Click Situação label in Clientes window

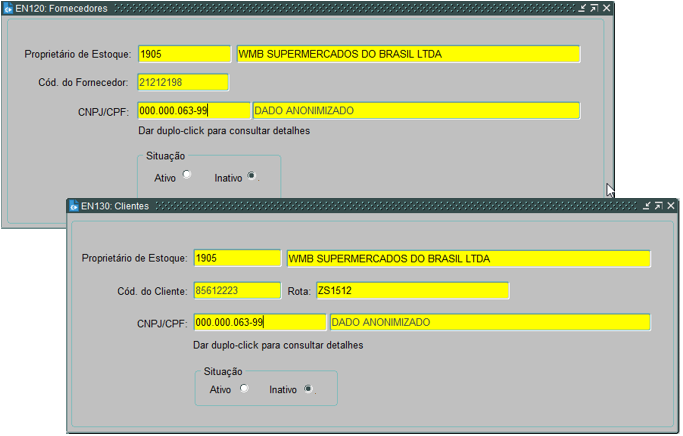[x=223, y=372]
